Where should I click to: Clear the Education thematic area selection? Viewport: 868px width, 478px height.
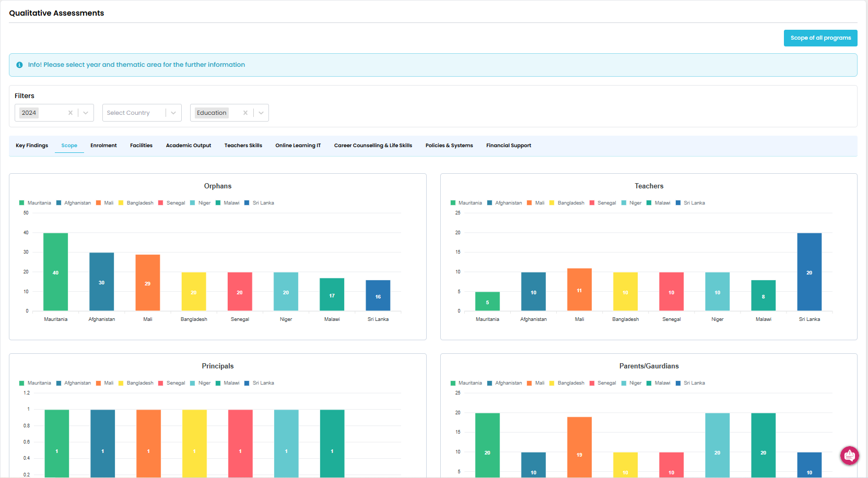pyautogui.click(x=245, y=113)
